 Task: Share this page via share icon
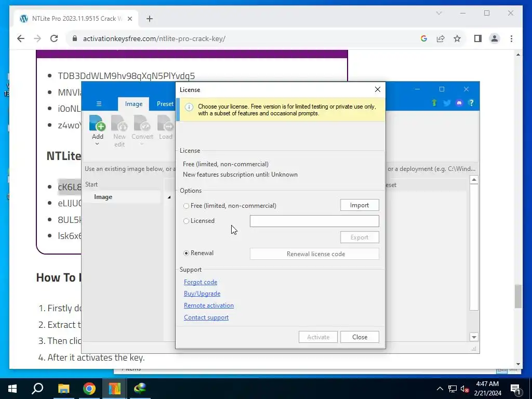pos(441,38)
